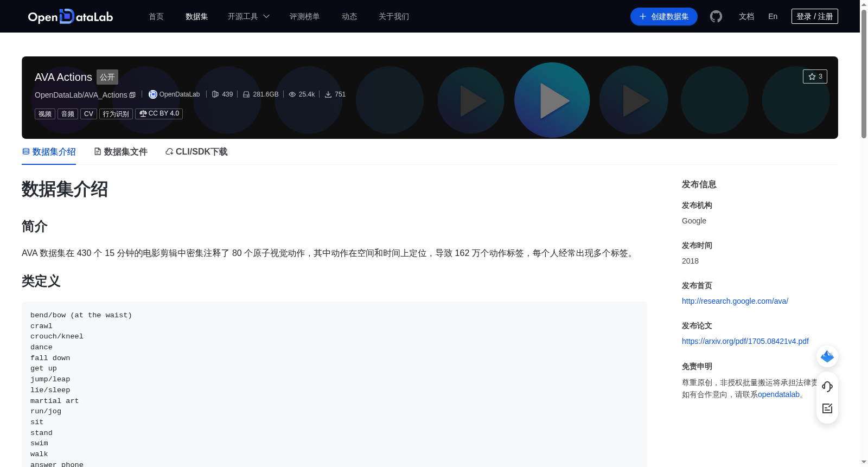Click the 登录 / 注册 button
The height and width of the screenshot is (467, 868).
815,16
